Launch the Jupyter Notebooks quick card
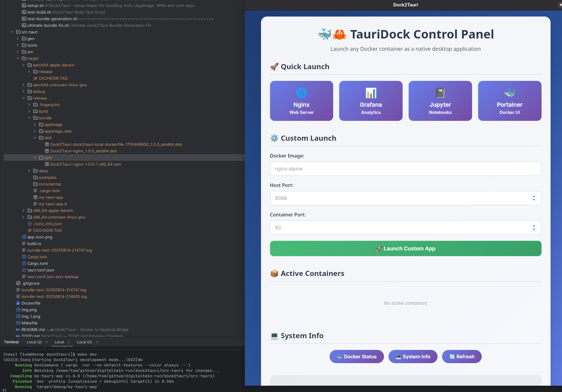This screenshot has width=562, height=392. [x=440, y=101]
